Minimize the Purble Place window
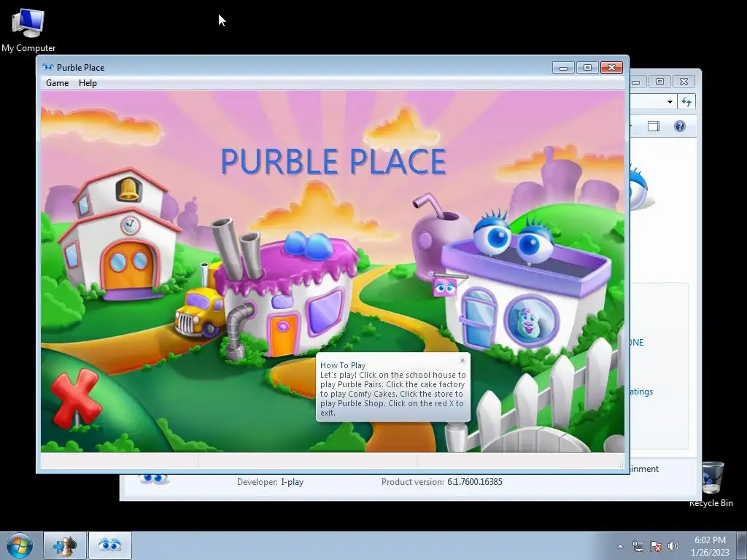 564,68
